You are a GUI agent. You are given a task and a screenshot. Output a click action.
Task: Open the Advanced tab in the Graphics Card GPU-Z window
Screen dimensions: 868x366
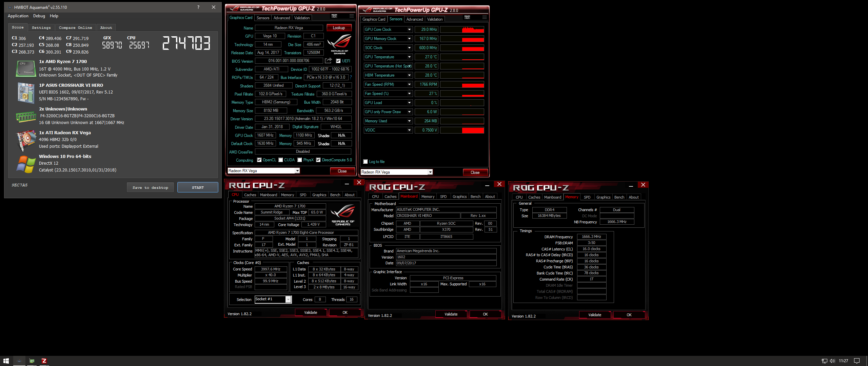pos(281,18)
